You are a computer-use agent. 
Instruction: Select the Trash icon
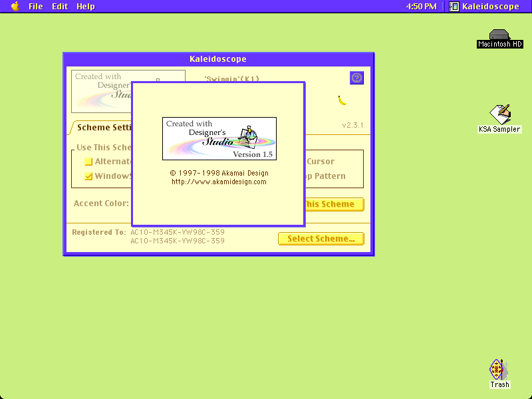tap(499, 373)
